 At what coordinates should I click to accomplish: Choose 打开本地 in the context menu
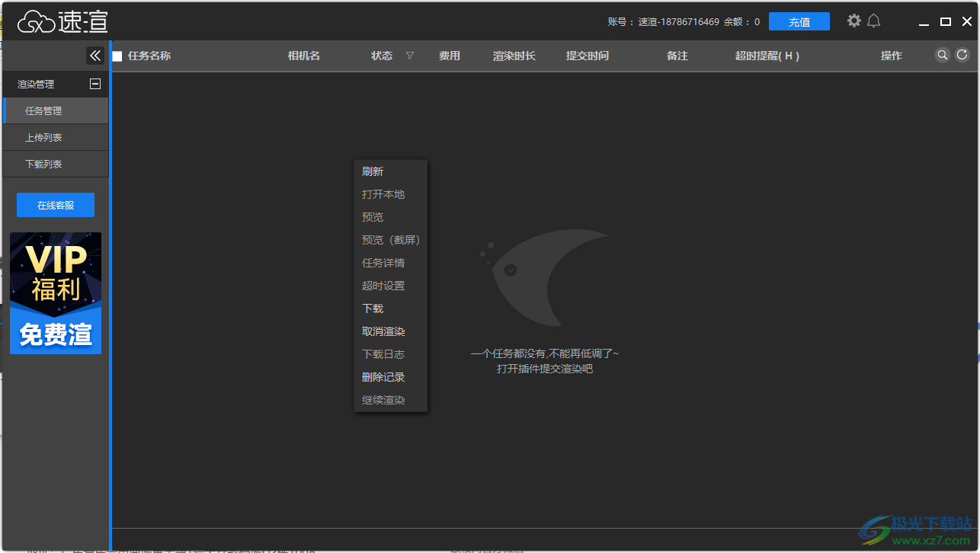(391, 194)
